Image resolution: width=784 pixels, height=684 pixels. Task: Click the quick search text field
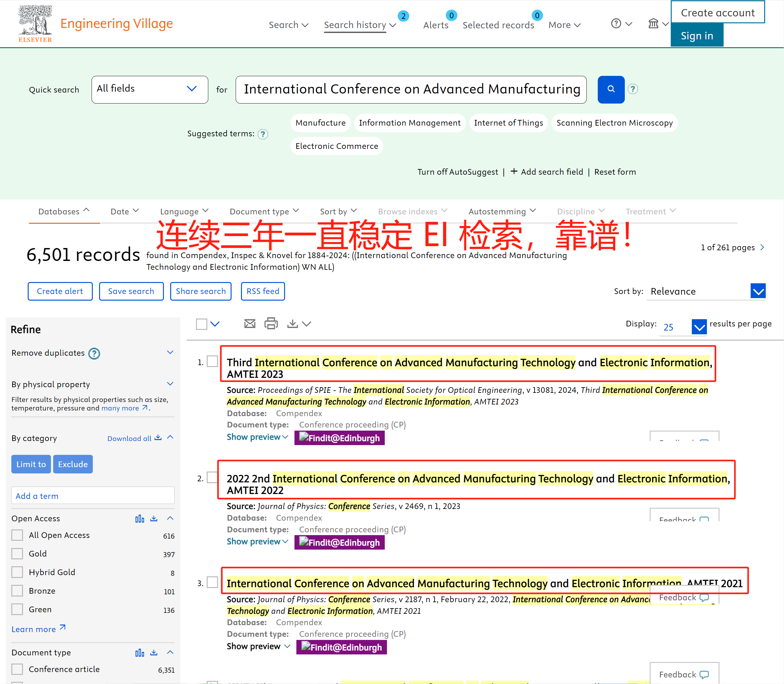[411, 89]
